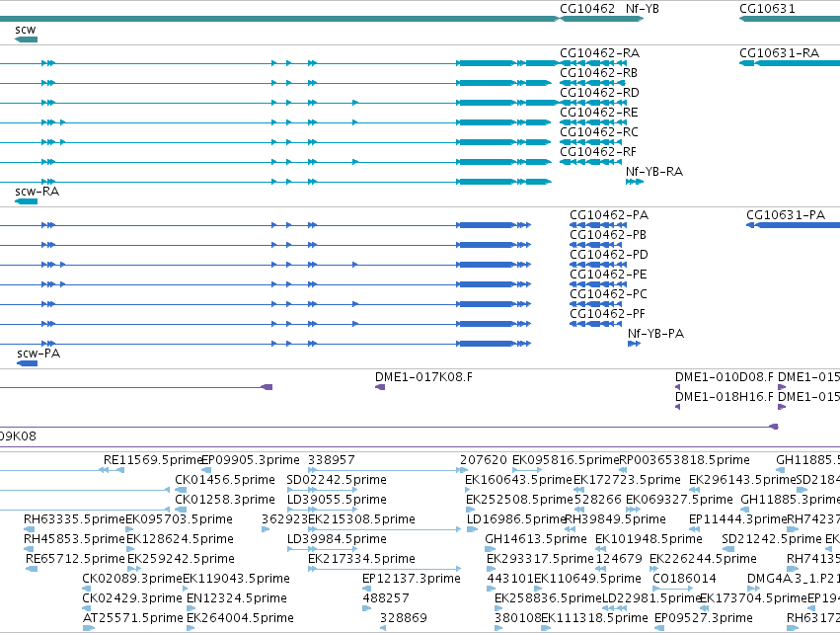Select protein CG10462-PD
Screen dimensions: 840x633
pyautogui.click(x=609, y=255)
